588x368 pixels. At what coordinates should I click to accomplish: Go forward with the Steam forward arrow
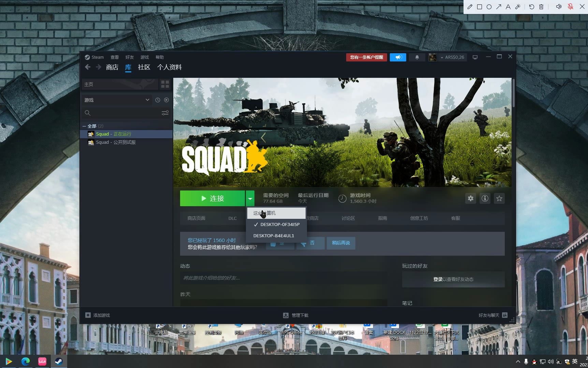[x=98, y=67]
